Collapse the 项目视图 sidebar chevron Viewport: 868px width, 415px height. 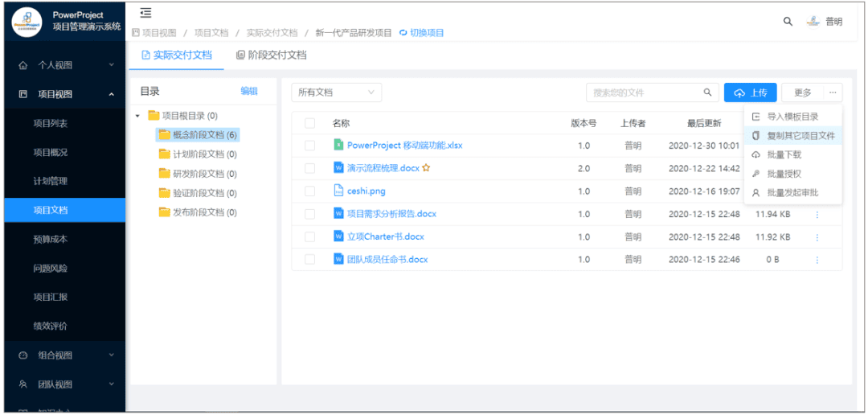(111, 95)
